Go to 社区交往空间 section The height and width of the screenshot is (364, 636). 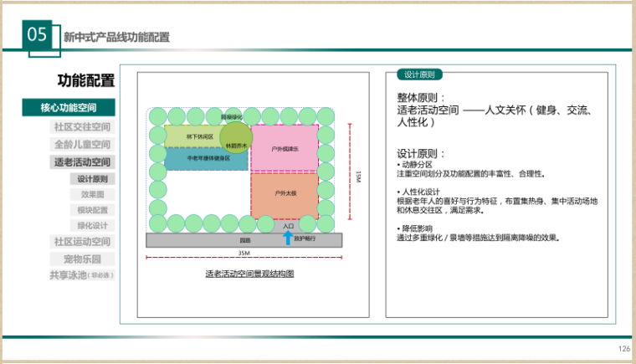coord(82,127)
